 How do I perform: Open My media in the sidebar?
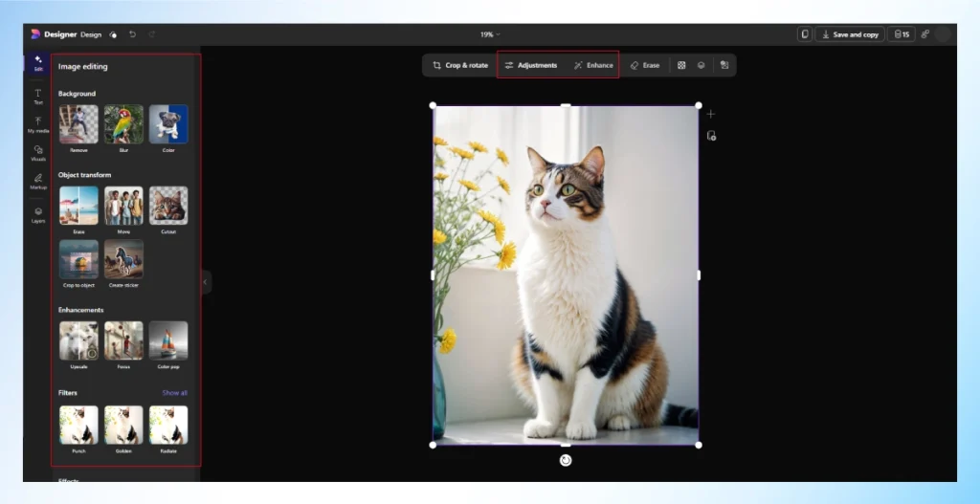38,125
